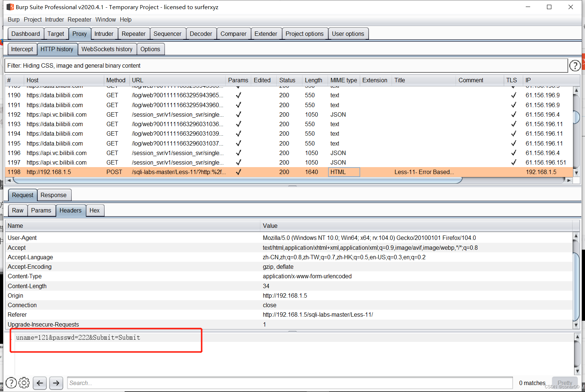Sort history by the TLS column
The height and width of the screenshot is (392, 585).
coord(513,80)
